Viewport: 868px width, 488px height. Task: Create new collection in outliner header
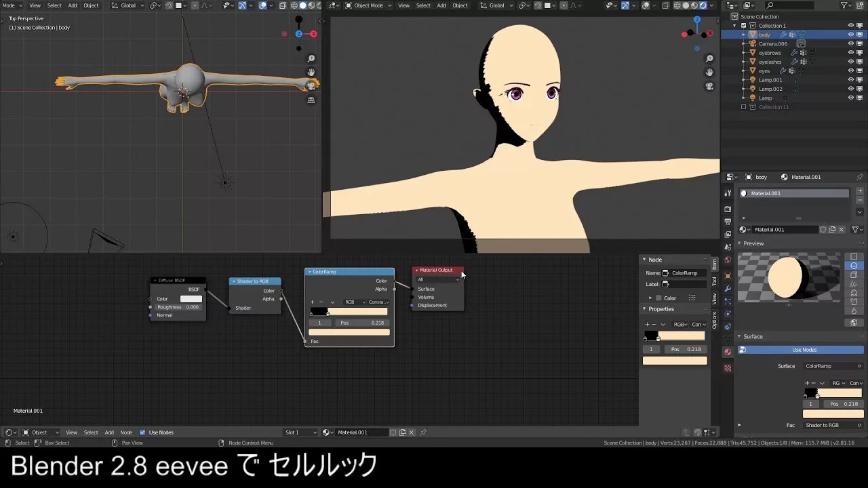860,5
